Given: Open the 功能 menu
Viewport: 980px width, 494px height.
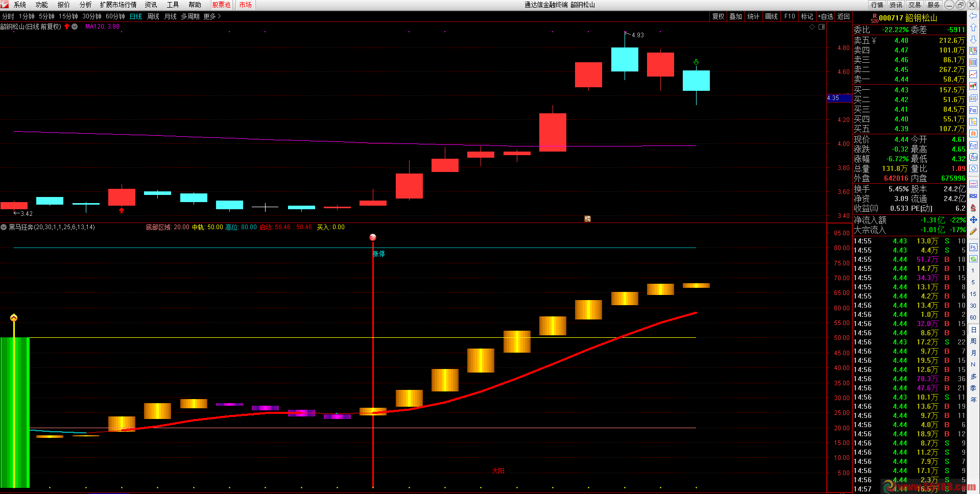Looking at the screenshot, I should (x=42, y=5).
